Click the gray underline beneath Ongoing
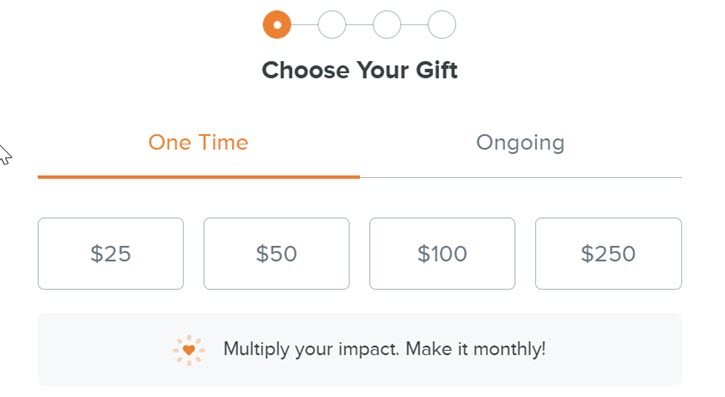The image size is (725, 397). click(x=521, y=177)
